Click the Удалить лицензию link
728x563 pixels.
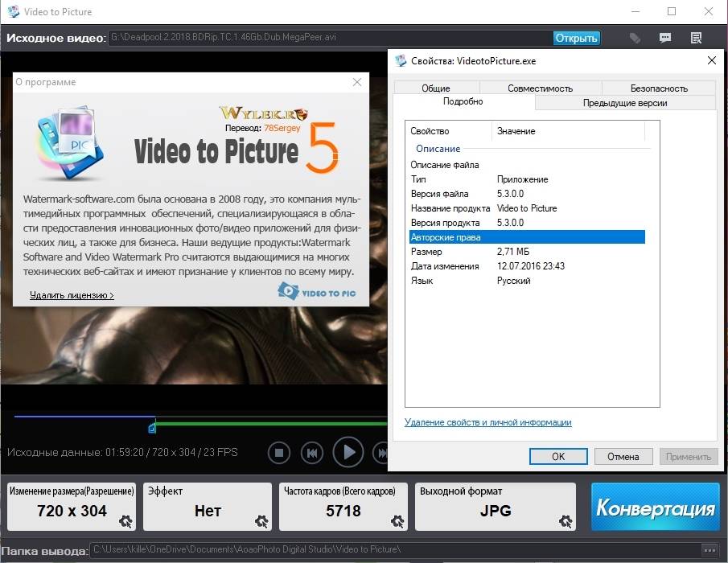coord(72,295)
